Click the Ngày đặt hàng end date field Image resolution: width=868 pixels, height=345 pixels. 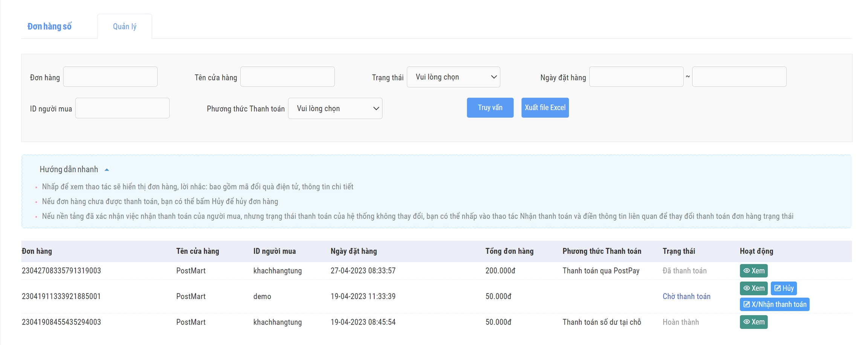739,77
